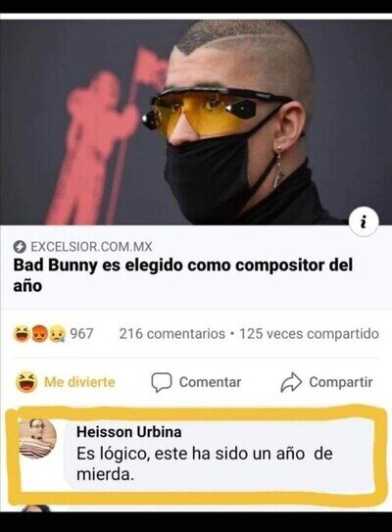Tap the Compartir button label
The width and height of the screenshot is (392, 532).
point(341,382)
